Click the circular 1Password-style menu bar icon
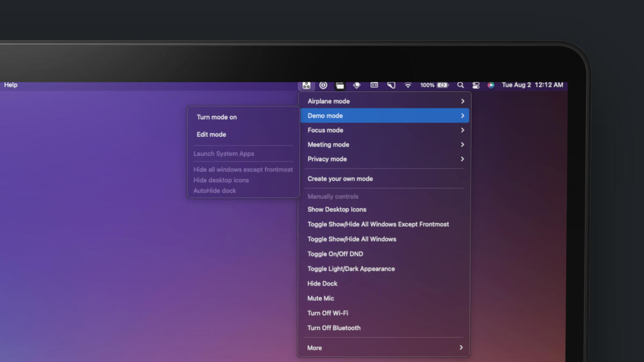This screenshot has height=362, width=644. coord(323,85)
